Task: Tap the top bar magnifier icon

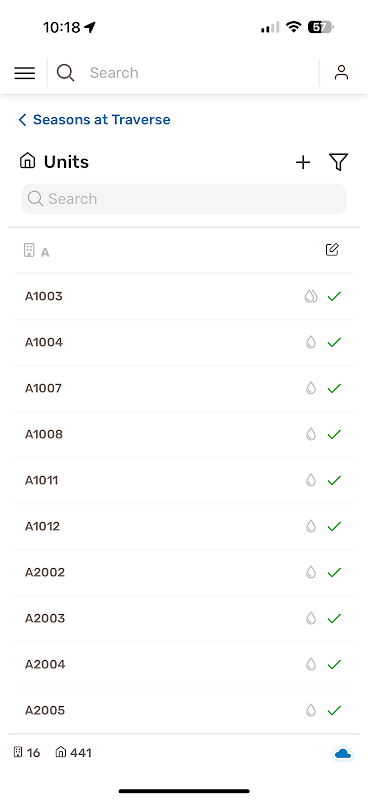Action: (x=65, y=72)
